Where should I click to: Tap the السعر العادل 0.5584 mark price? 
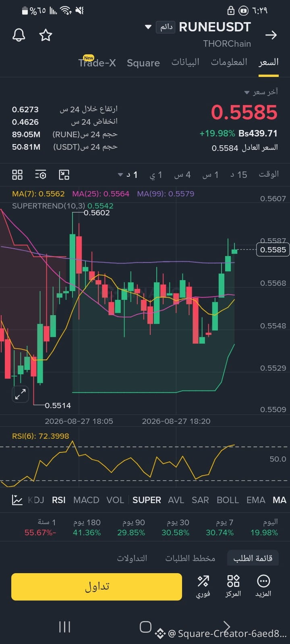pyautogui.click(x=245, y=148)
